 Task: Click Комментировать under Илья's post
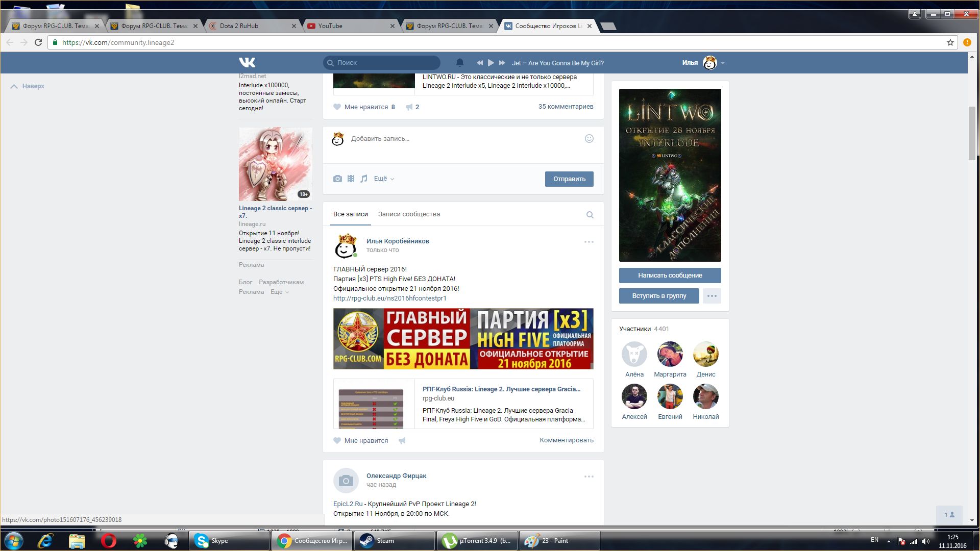(567, 440)
